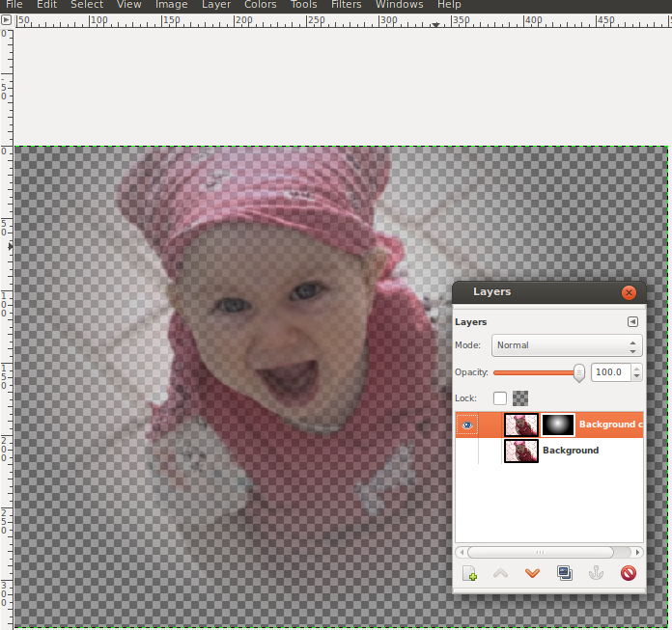Open the Windows menu
672x630 pixels.
[399, 5]
